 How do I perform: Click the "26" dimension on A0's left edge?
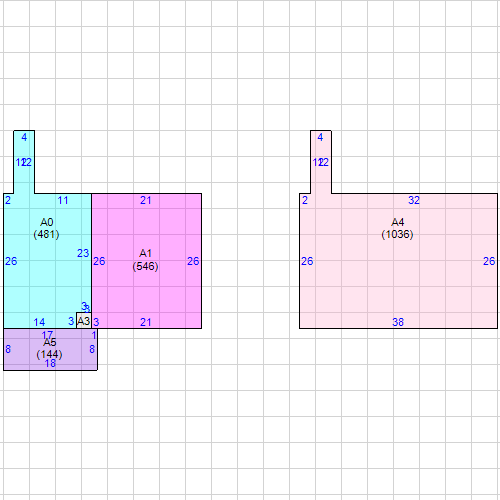click(11, 261)
